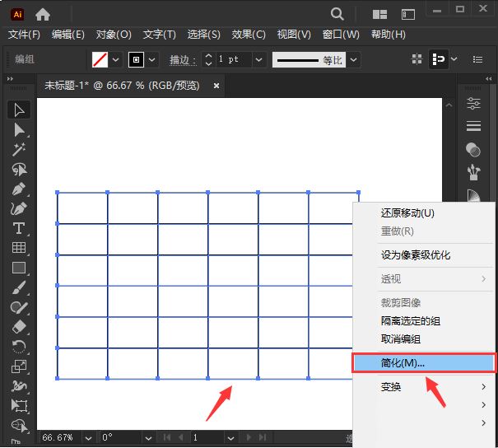The height and width of the screenshot is (448, 498).
Task: Toggle the snap alignment icon in control bar
Action: click(x=438, y=59)
